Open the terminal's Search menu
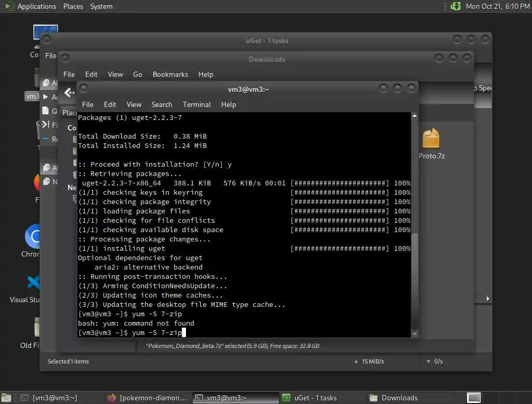The width and height of the screenshot is (532, 404). point(162,104)
